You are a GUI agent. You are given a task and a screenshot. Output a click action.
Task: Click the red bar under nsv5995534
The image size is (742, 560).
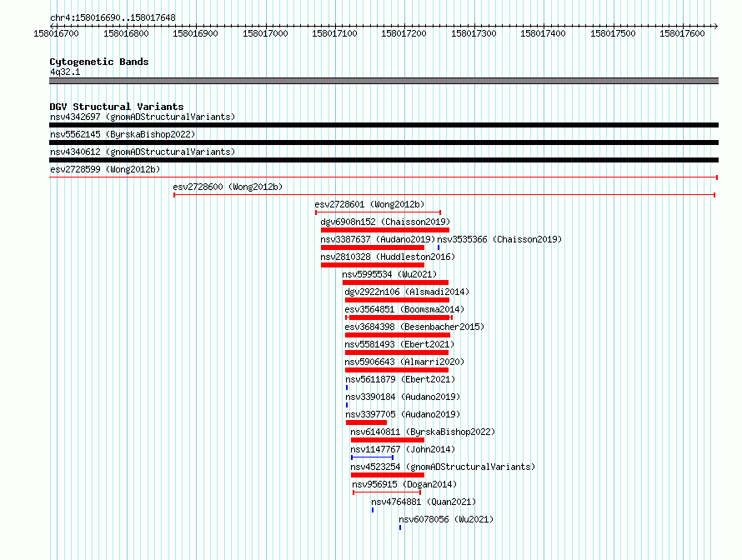tap(396, 282)
